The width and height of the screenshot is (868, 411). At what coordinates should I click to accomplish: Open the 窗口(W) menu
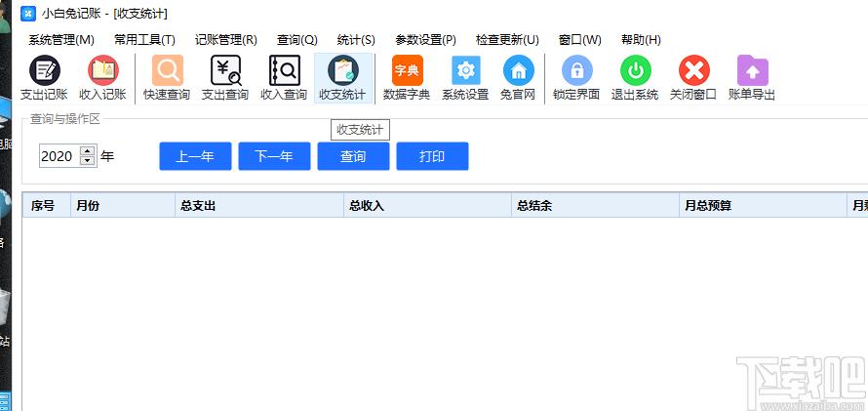tap(580, 40)
